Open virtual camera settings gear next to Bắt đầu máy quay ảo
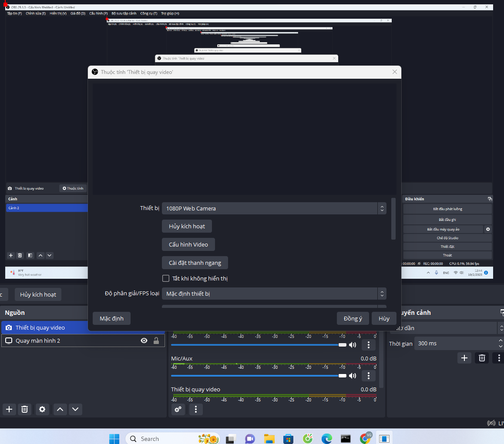Screen dimensions: 504x444 coord(488,229)
